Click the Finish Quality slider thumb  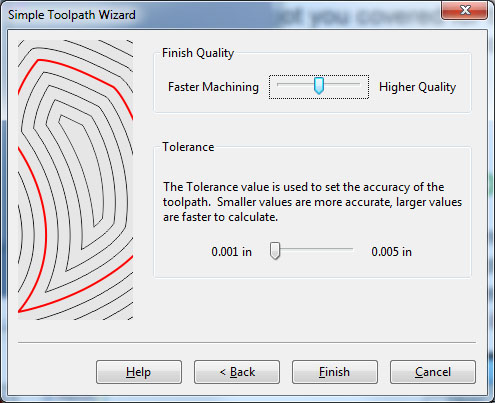(x=319, y=86)
